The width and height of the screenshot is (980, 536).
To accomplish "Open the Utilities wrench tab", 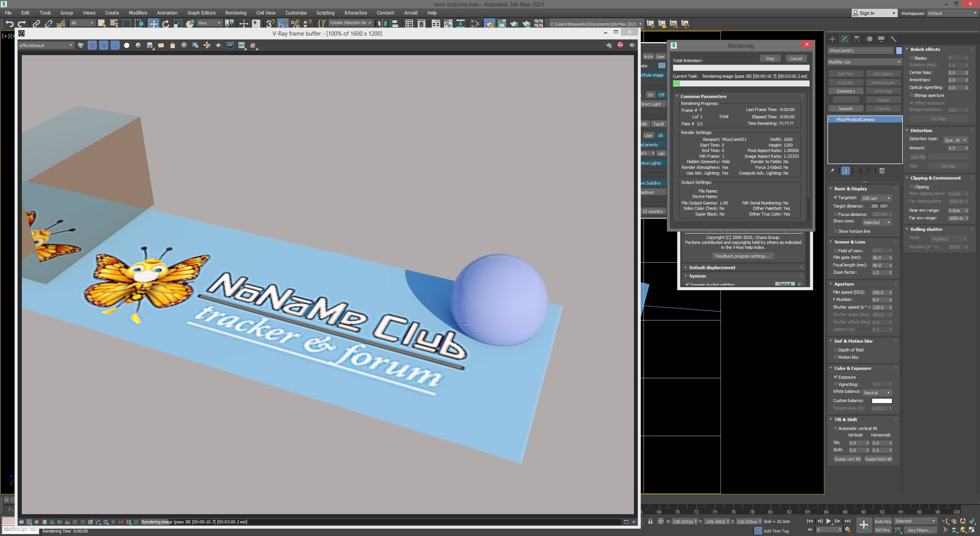I will [x=893, y=39].
